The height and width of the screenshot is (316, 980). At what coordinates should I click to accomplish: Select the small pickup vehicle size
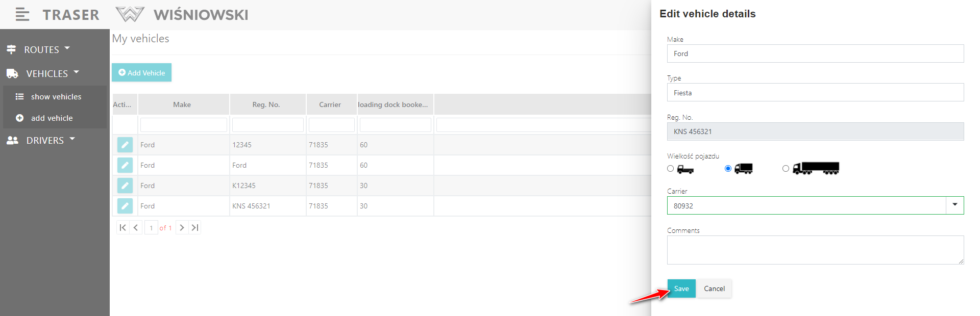point(671,169)
